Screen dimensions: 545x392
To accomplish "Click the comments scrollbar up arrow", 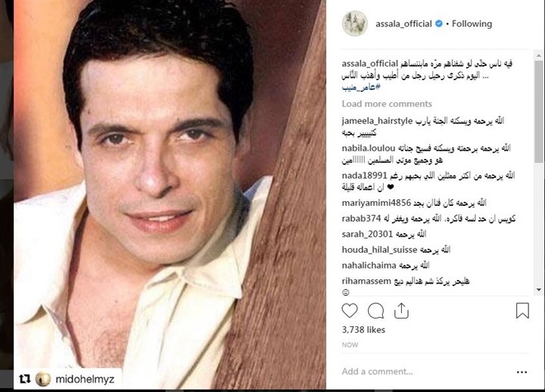I will coord(539,55).
